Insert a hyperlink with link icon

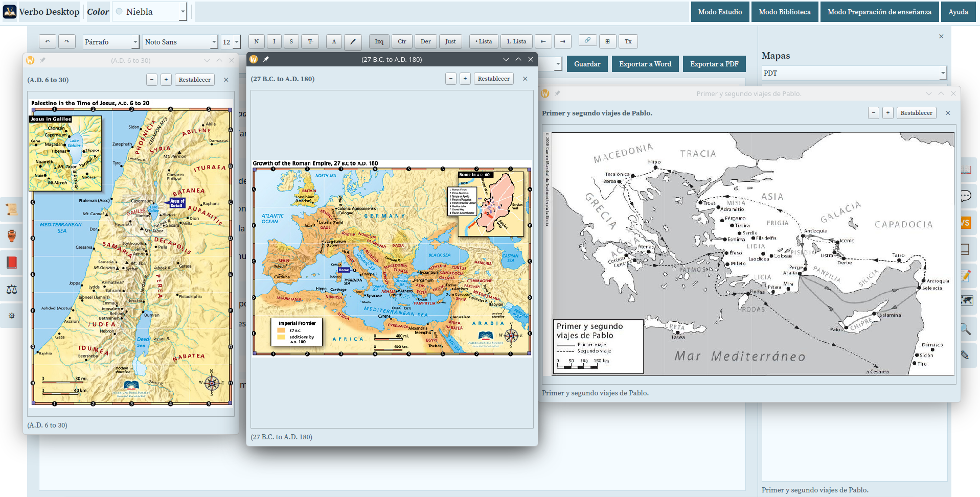[x=588, y=40]
